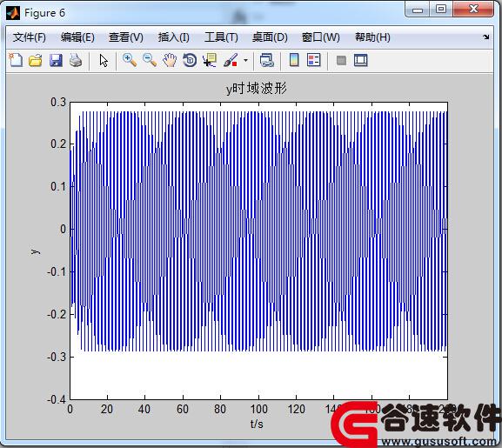Image resolution: width=502 pixels, height=448 pixels.
Task: Click x-axis tick label 20
Action: pyautogui.click(x=107, y=409)
